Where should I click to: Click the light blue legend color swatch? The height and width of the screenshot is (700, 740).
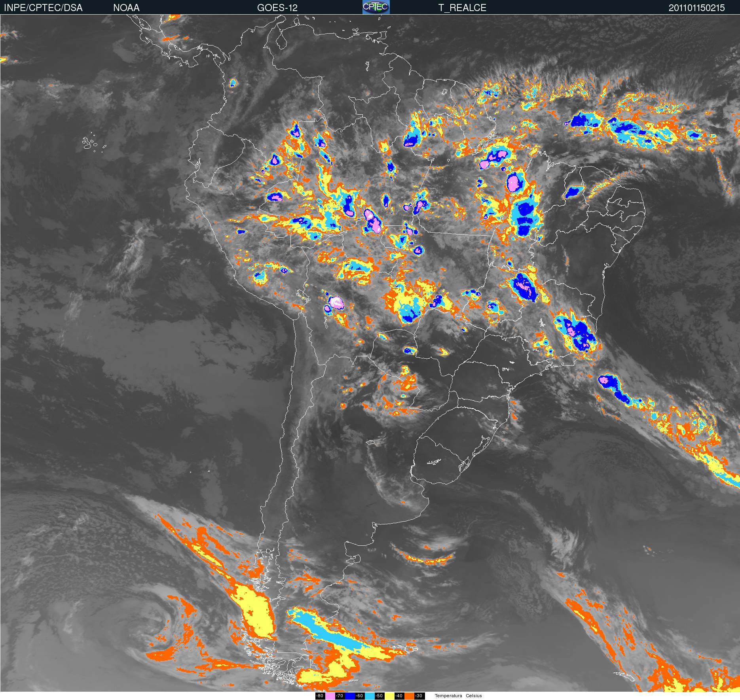click(x=370, y=696)
